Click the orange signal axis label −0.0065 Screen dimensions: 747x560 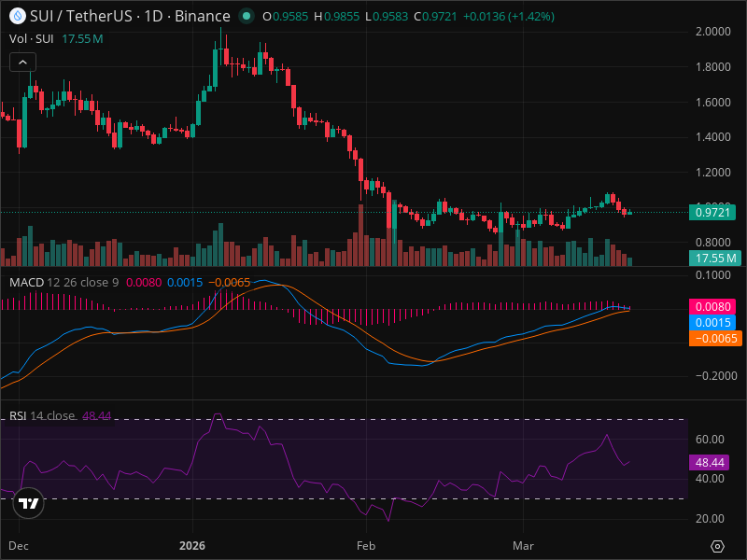click(714, 338)
